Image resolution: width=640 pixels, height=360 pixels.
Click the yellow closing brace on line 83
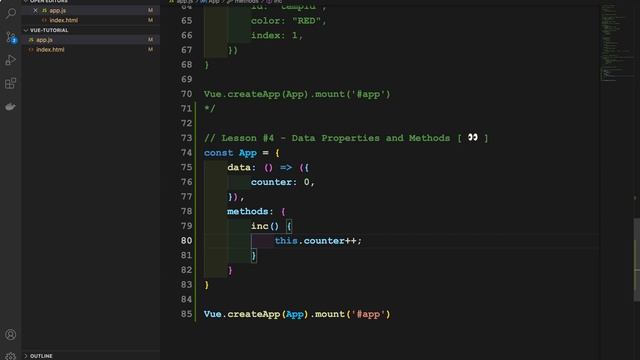(x=207, y=285)
